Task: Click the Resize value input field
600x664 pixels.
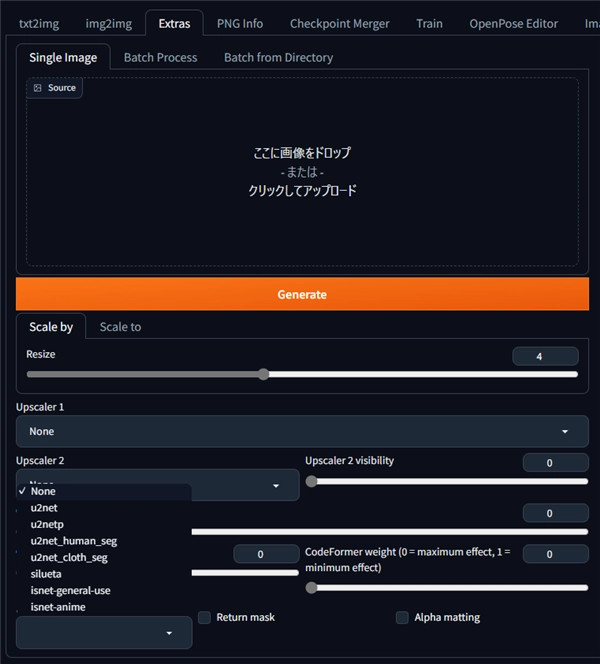Action: pos(545,357)
